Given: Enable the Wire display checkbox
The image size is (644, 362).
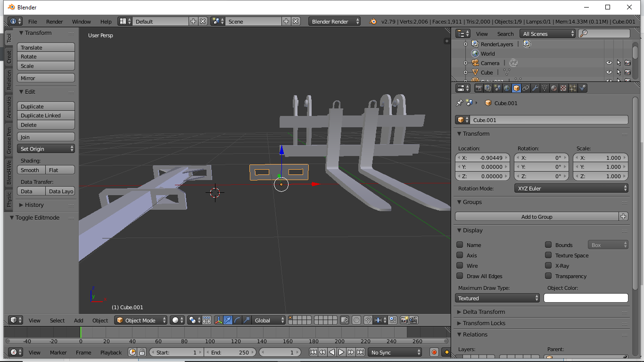Looking at the screenshot, I should (460, 265).
